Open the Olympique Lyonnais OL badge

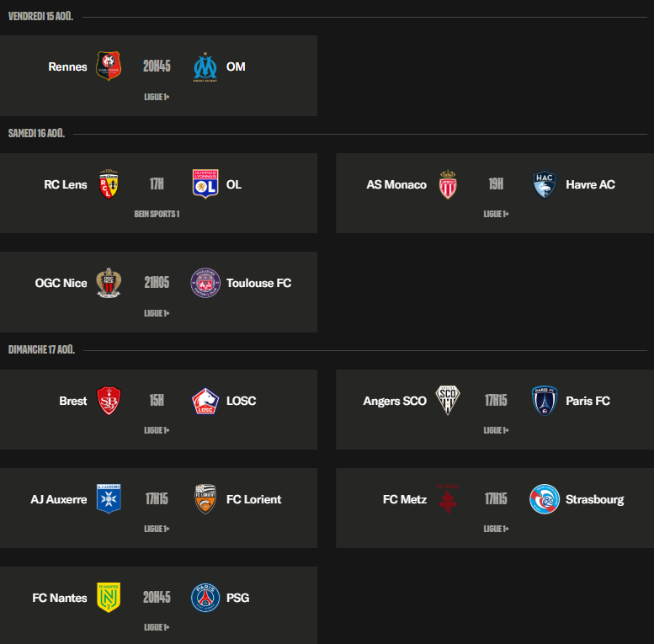[x=205, y=184]
